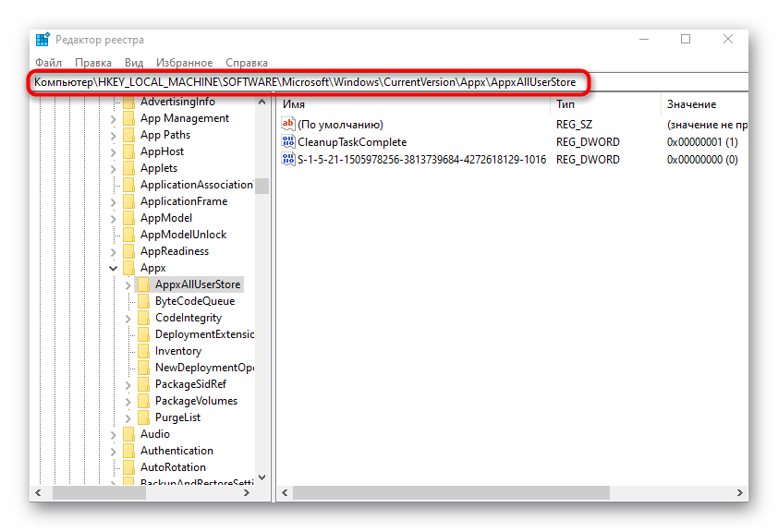Expand the Applets key
The height and width of the screenshot is (532, 778).
113,169
